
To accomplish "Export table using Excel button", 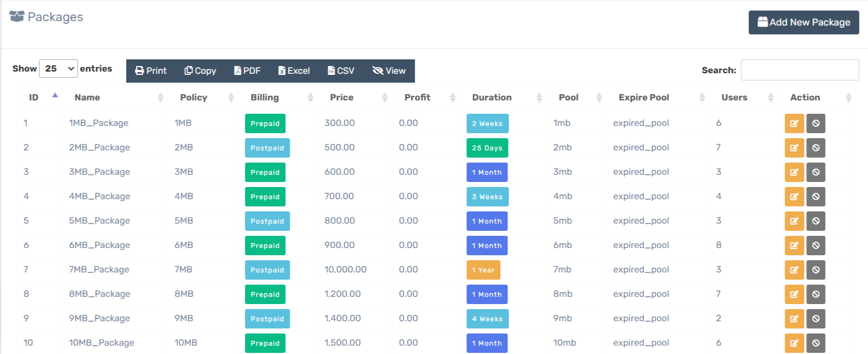I will [294, 71].
